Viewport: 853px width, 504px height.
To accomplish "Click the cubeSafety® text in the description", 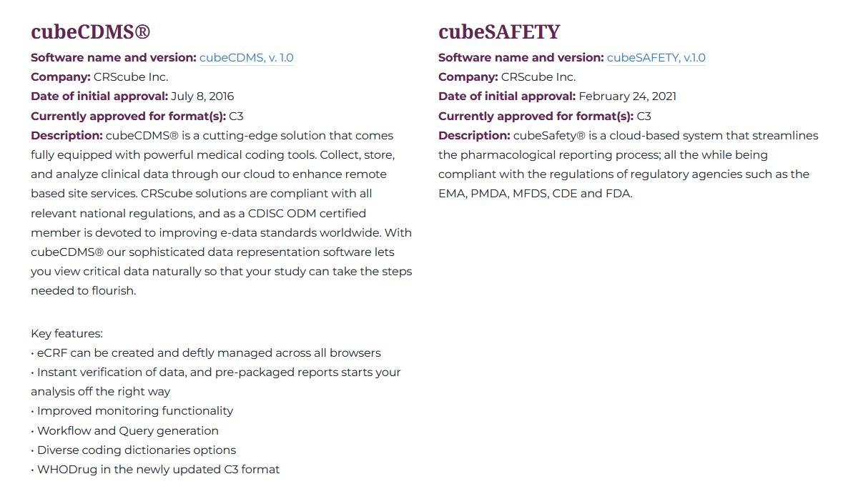I will (x=549, y=136).
